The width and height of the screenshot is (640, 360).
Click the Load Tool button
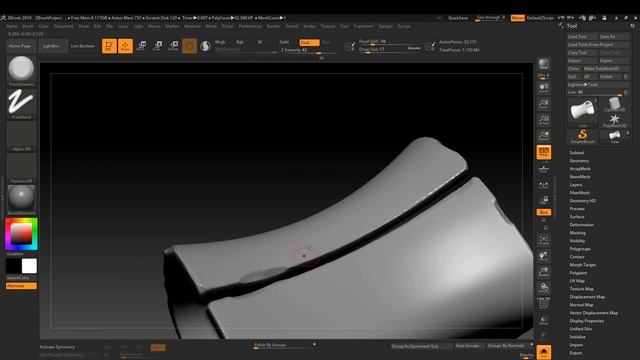click(582, 37)
